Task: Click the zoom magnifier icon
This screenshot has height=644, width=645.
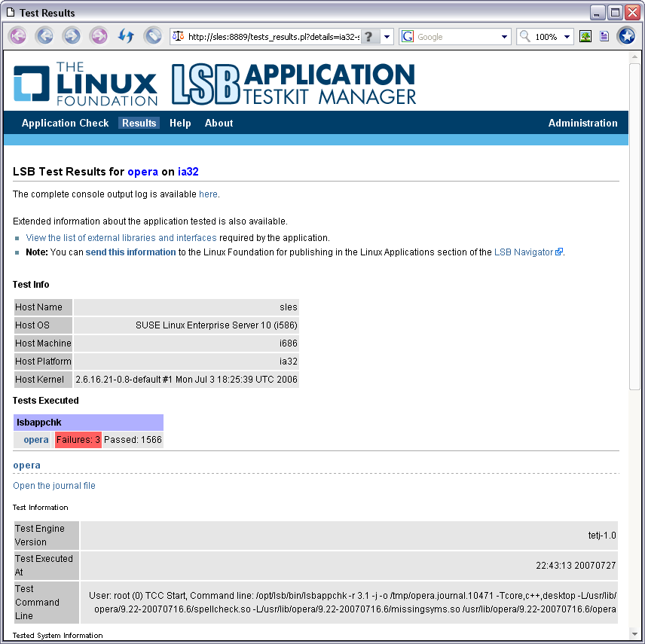Action: (525, 36)
